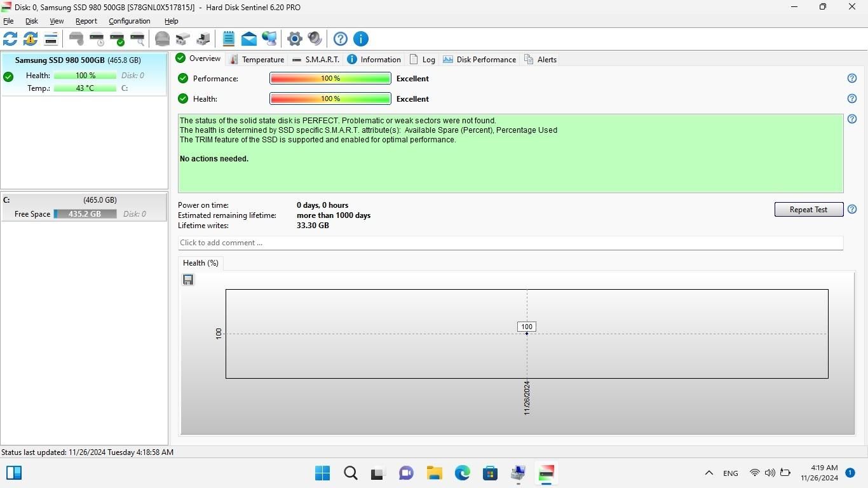
Task: Click the disk with magnifier toolbar icon
Action: coord(137,39)
